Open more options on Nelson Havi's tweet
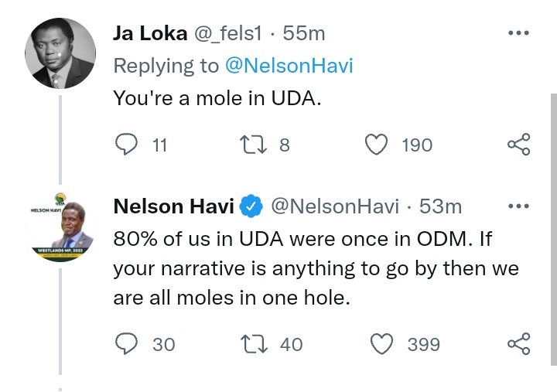Viewport: 557px width, 392px height. pyautogui.click(x=518, y=206)
